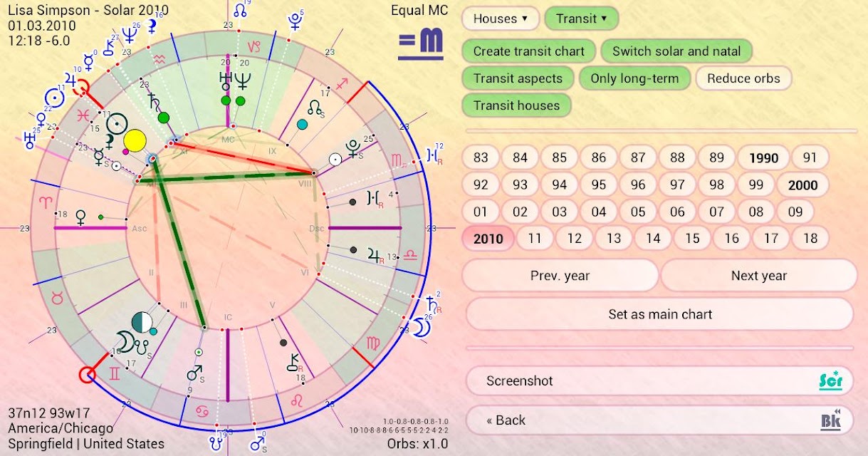
Task: Toggle Transit houses display
Action: point(516,105)
